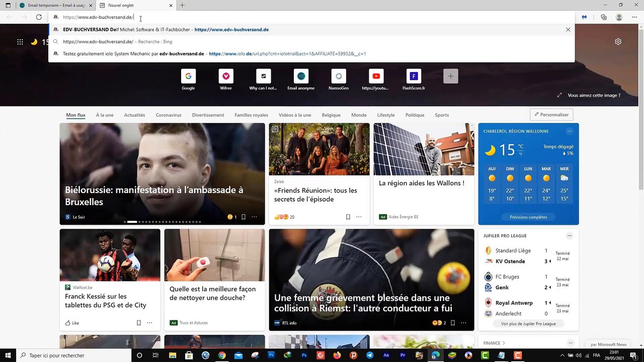Viewport: 644px width, 362px height.
Task: Like the Franck Kessié article
Action: coord(72,323)
